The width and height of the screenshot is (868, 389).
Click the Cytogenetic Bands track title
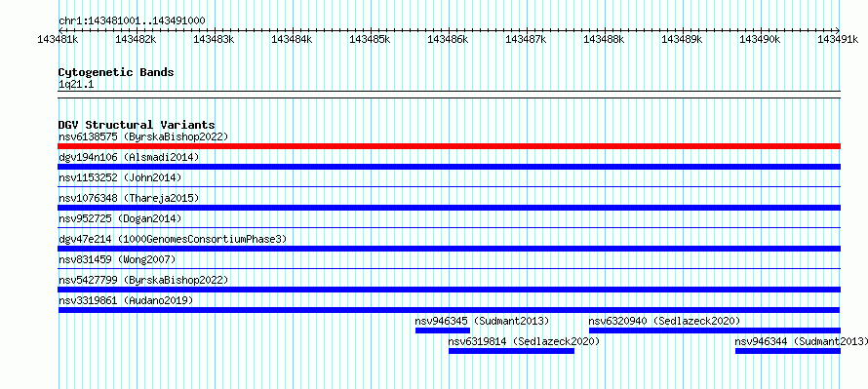pyautogui.click(x=116, y=72)
